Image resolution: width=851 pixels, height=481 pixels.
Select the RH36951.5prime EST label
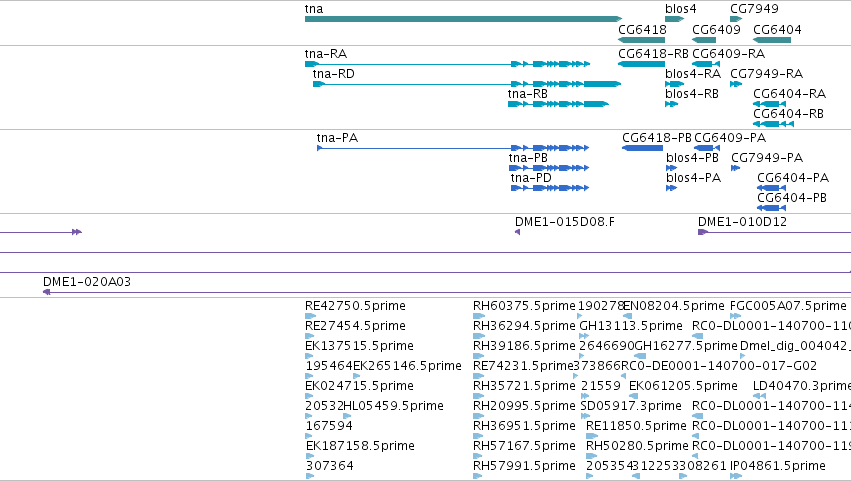click(x=524, y=426)
